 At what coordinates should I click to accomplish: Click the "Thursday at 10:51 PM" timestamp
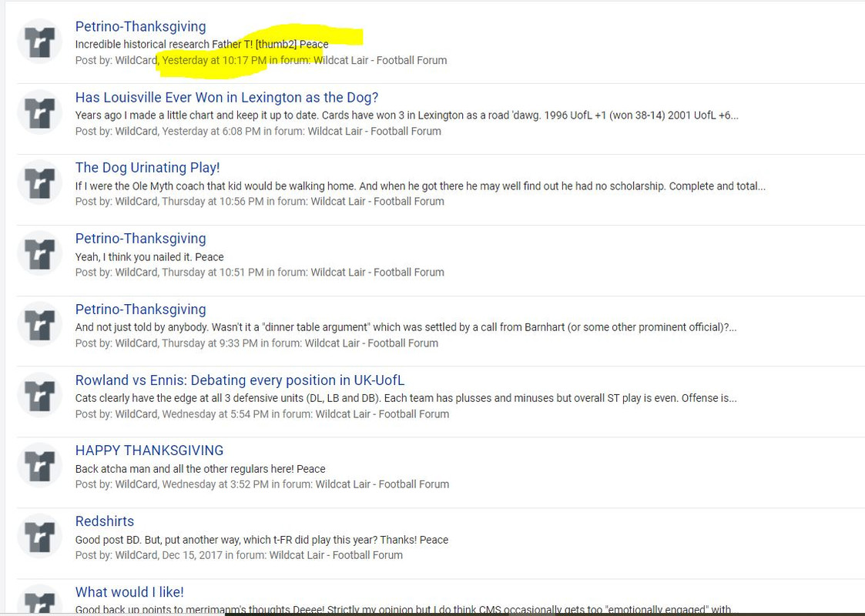coord(213,273)
